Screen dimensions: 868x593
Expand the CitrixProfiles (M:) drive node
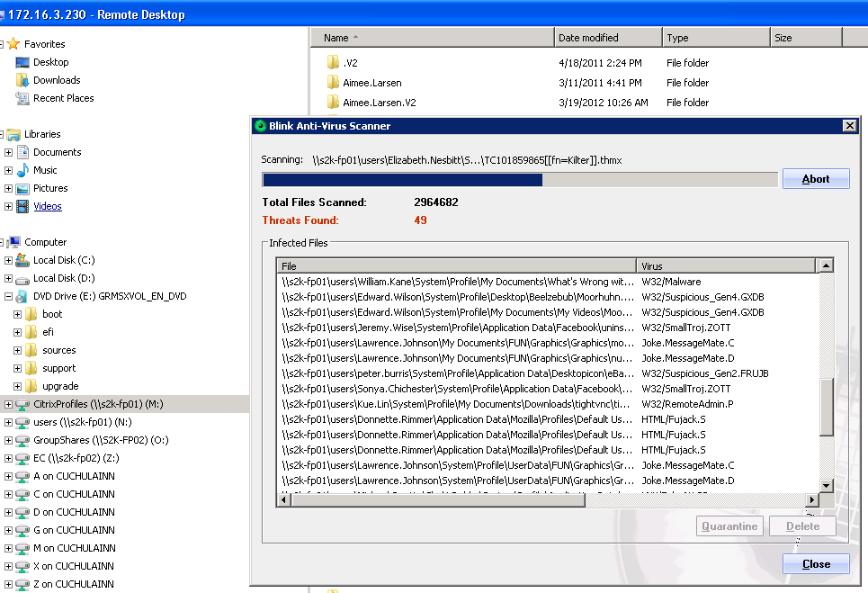[x=8, y=404]
